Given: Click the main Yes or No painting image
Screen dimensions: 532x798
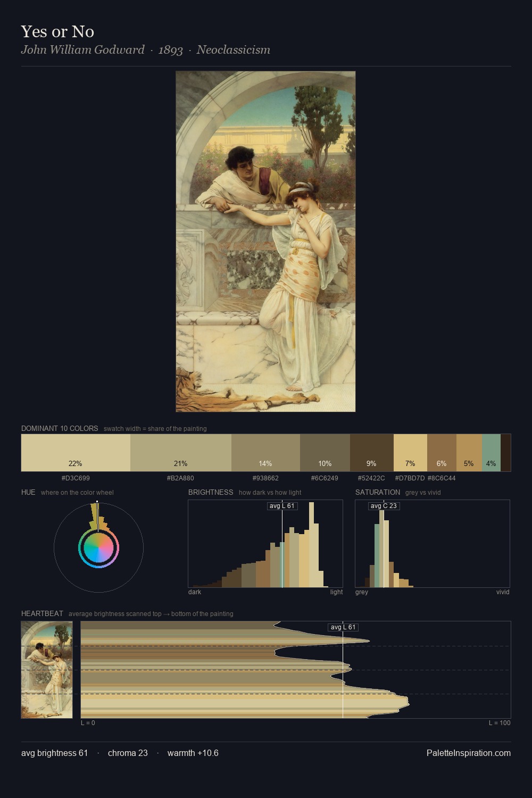Looking at the screenshot, I should pos(265,242).
